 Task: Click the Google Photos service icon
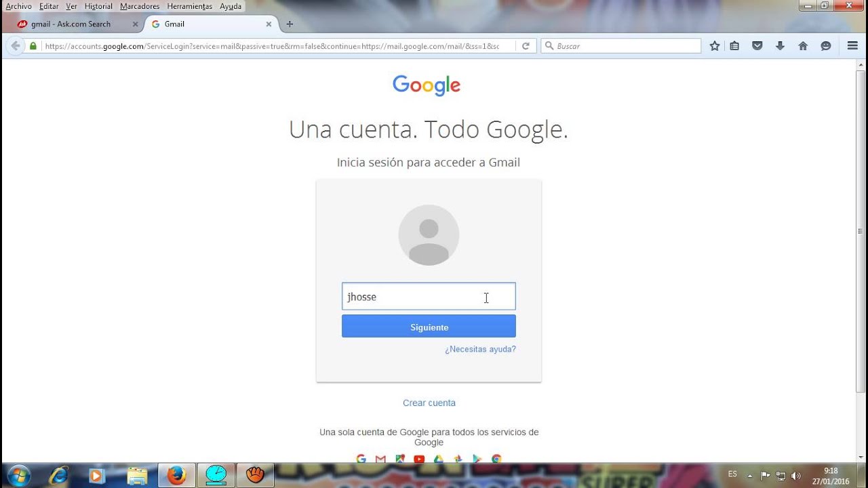click(x=458, y=459)
